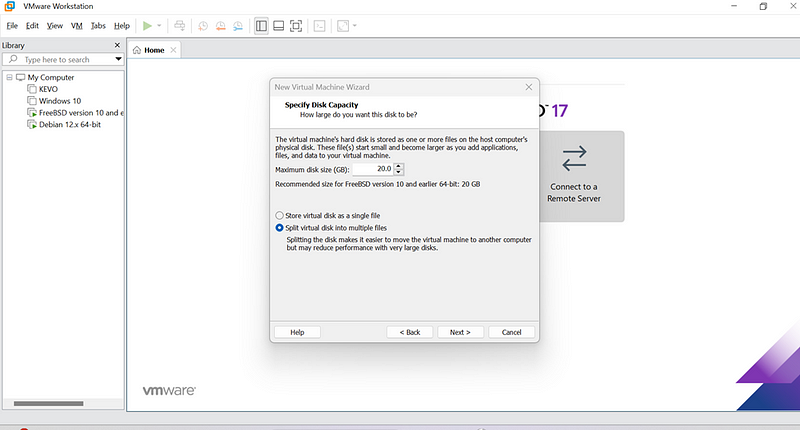
Task: Click the Enter Full Screen icon
Action: tap(296, 26)
